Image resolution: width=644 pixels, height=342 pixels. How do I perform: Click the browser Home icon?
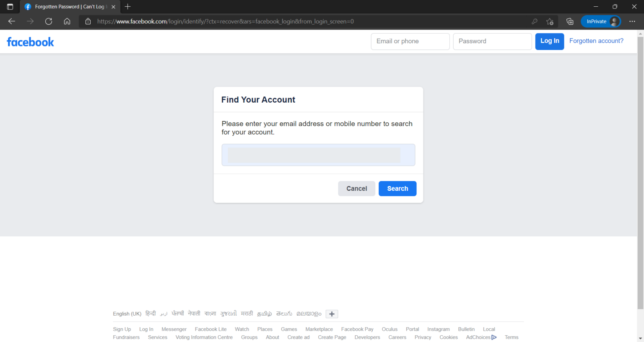[67, 21]
